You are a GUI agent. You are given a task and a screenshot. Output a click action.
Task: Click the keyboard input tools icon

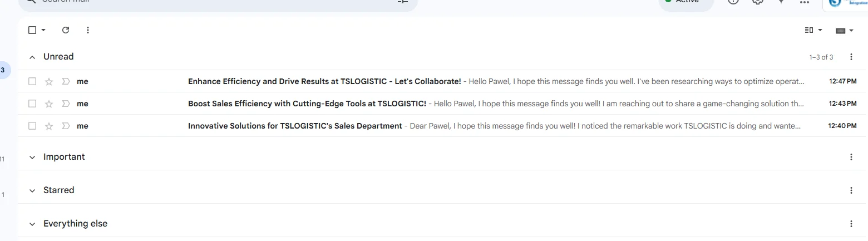[x=841, y=31]
